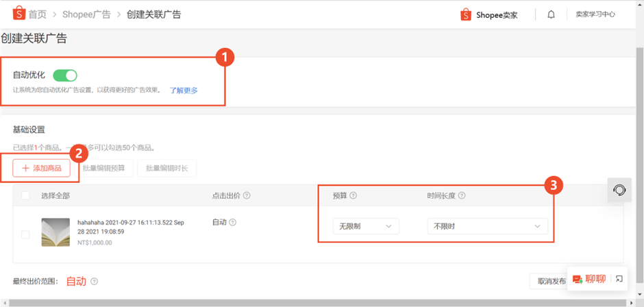Toggle the 自动优化 switch off

pos(65,75)
